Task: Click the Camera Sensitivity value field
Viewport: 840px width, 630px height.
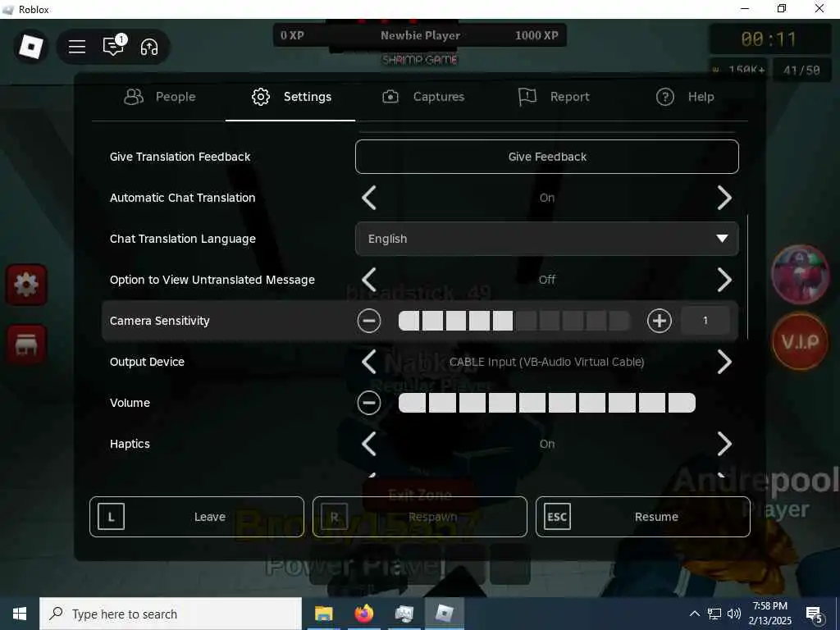Action: click(705, 321)
